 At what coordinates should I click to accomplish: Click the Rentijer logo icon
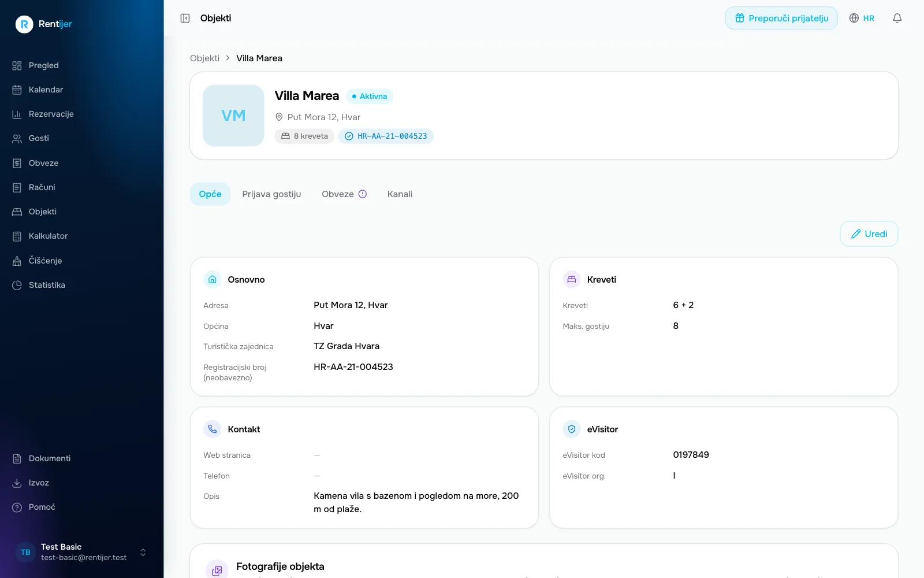[x=24, y=24]
